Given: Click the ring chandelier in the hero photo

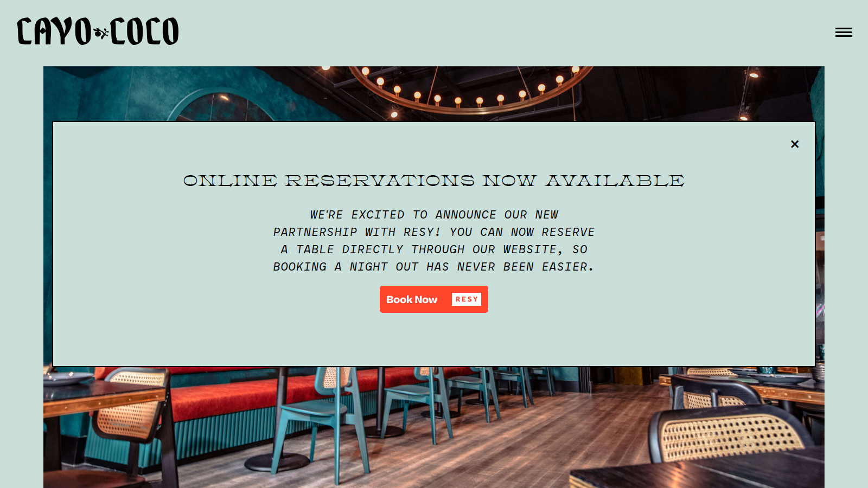Looking at the screenshot, I should point(469,89).
